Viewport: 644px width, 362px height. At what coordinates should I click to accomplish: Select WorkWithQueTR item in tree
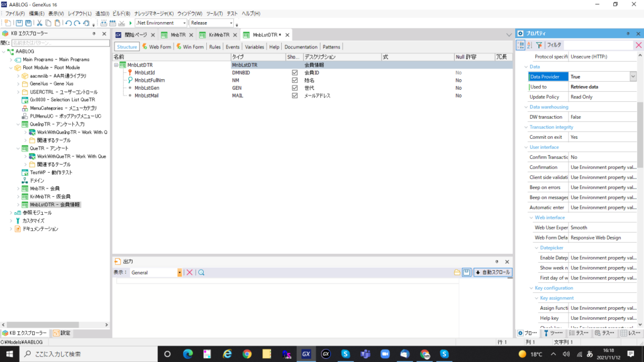[x=72, y=156]
